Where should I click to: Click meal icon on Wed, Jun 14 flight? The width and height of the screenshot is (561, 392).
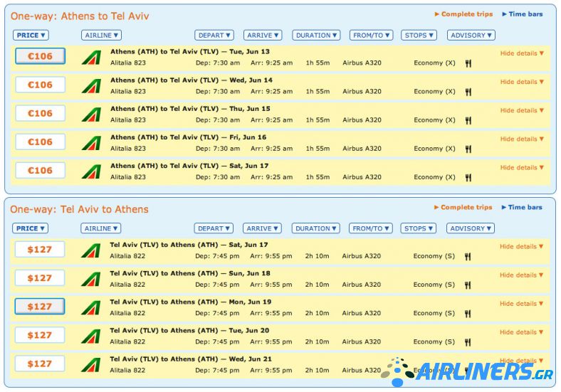pos(468,92)
